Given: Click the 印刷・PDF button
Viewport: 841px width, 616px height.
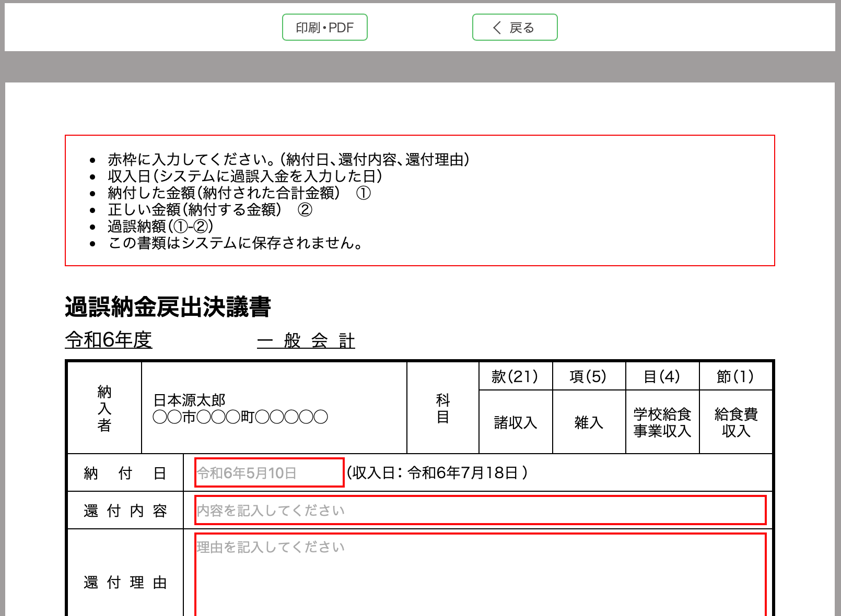Looking at the screenshot, I should click(x=324, y=27).
